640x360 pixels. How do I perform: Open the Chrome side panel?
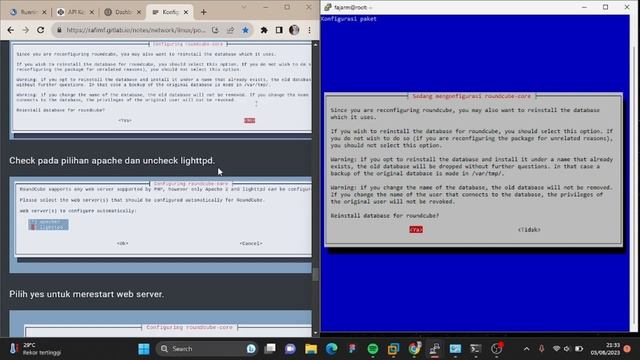(x=279, y=30)
